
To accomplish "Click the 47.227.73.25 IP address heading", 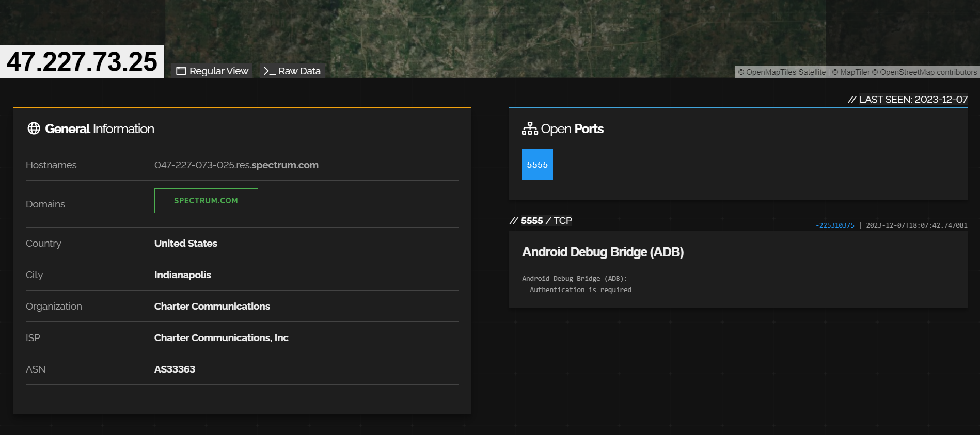I will (82, 62).
